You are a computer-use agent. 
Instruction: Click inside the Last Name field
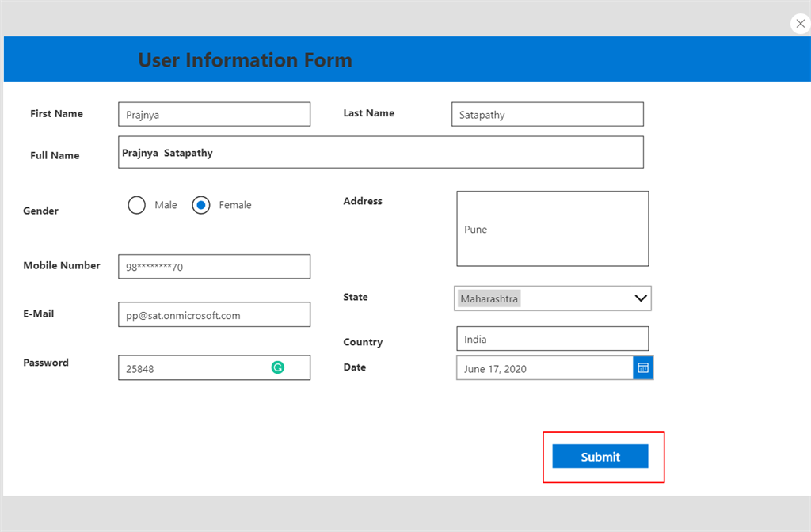(x=547, y=114)
